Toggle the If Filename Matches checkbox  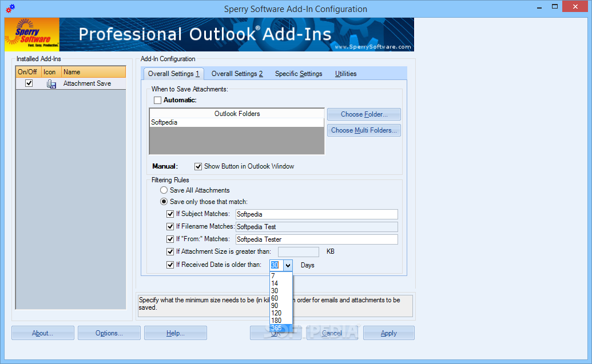click(170, 226)
